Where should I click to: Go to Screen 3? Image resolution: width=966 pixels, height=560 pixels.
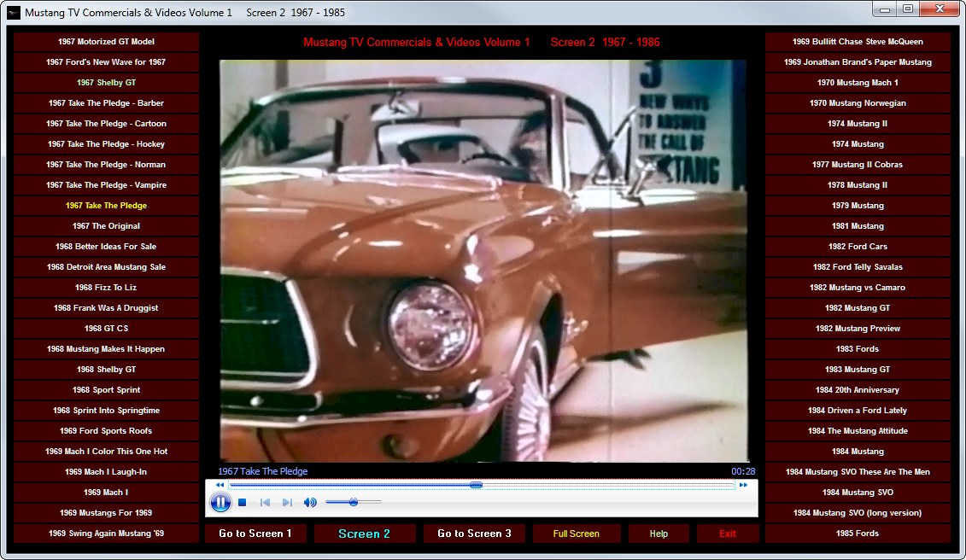[x=474, y=534]
